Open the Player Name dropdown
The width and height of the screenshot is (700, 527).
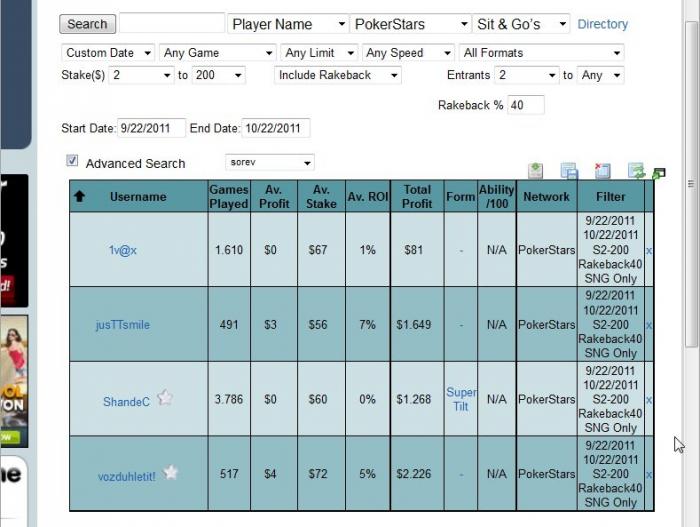click(x=289, y=24)
